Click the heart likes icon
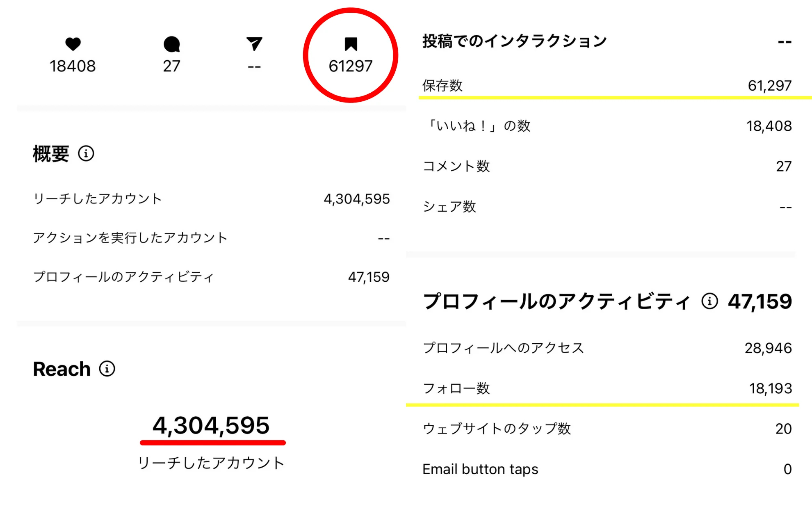The width and height of the screenshot is (812, 525). (x=73, y=44)
